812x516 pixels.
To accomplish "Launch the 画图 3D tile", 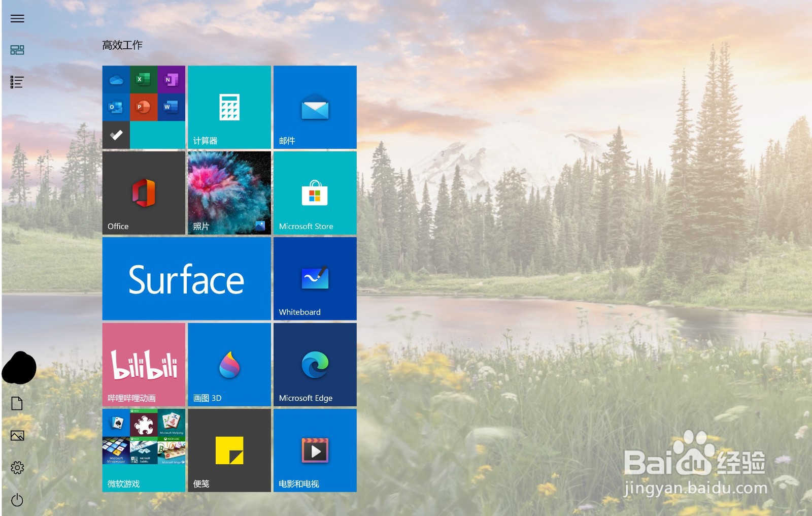I will (x=229, y=365).
